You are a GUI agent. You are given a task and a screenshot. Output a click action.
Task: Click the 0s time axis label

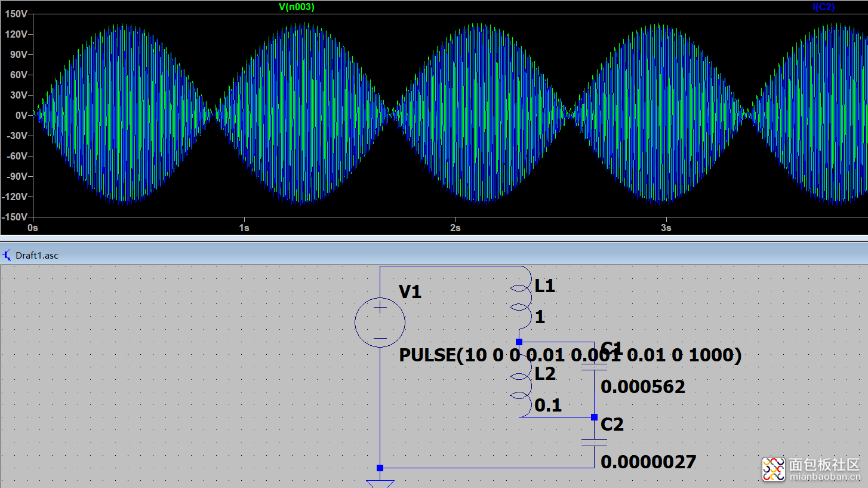coord(33,228)
